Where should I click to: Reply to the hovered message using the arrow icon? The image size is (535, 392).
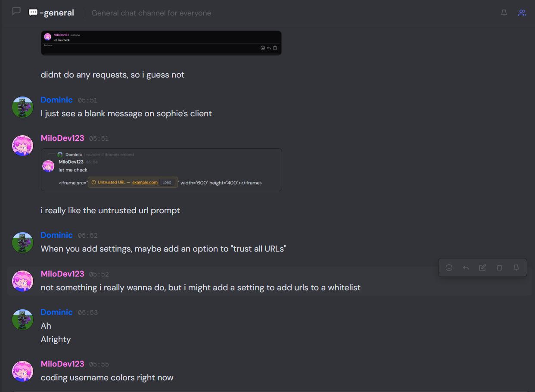466,268
